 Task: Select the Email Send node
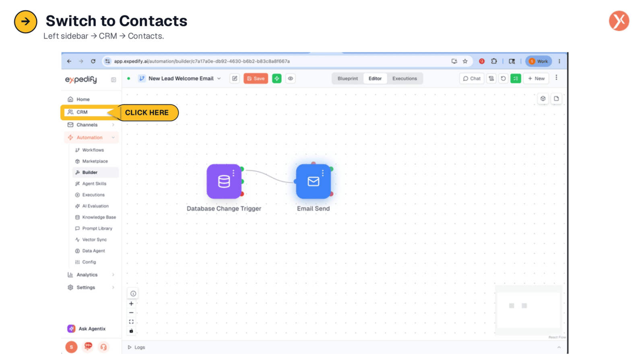pos(313,181)
